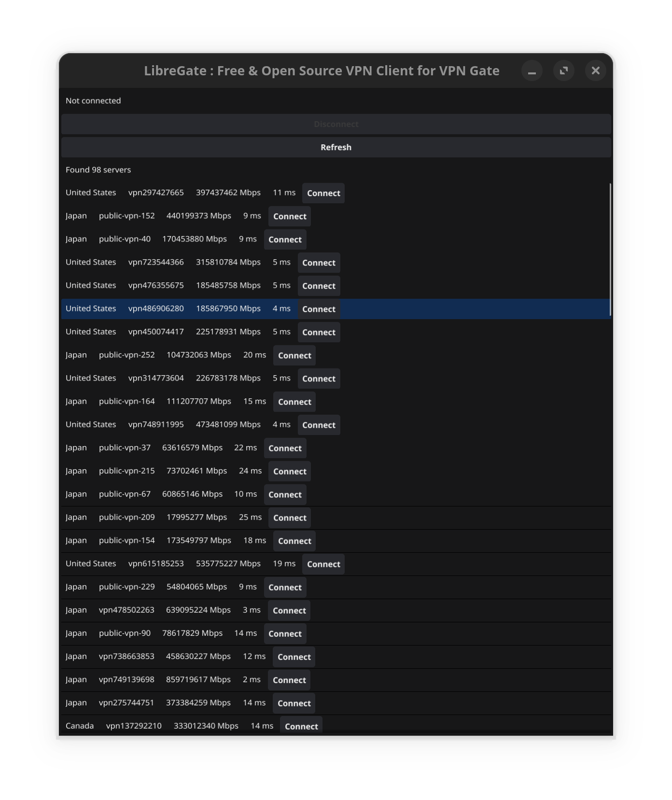Click the 'Found 98 servers' label
Image resolution: width=672 pixels, height=800 pixels.
pos(98,169)
